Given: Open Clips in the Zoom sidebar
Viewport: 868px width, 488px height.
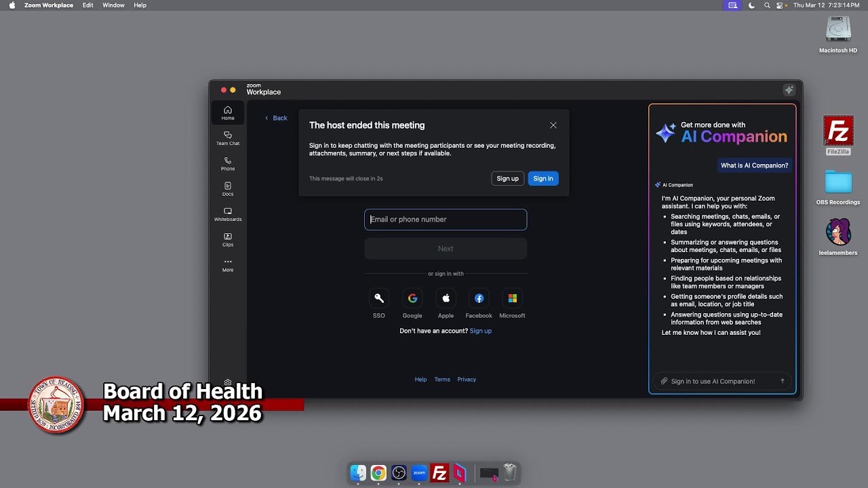Looking at the screenshot, I should pos(228,239).
